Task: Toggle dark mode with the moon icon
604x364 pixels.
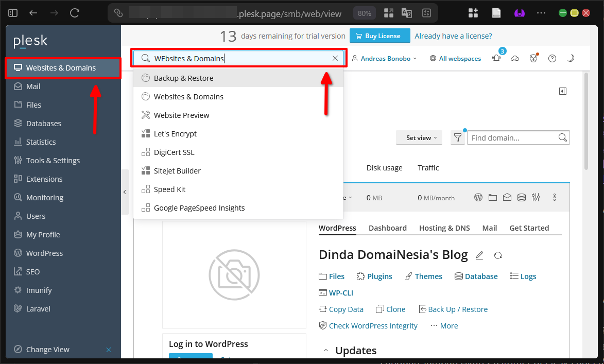Action: [x=571, y=59]
